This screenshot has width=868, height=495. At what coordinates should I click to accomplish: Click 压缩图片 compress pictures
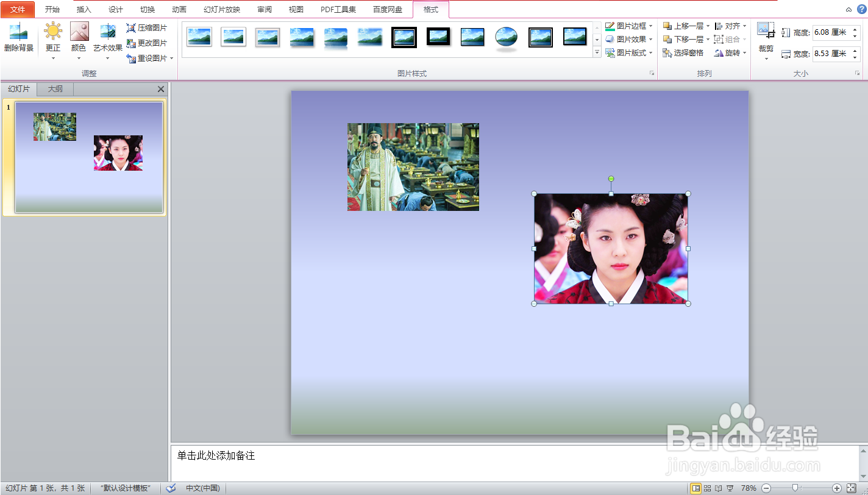coord(146,28)
